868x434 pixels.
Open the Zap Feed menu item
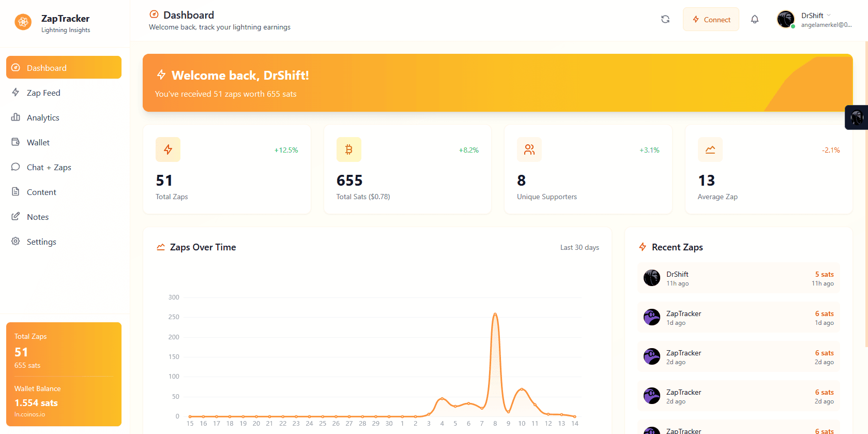(x=43, y=93)
